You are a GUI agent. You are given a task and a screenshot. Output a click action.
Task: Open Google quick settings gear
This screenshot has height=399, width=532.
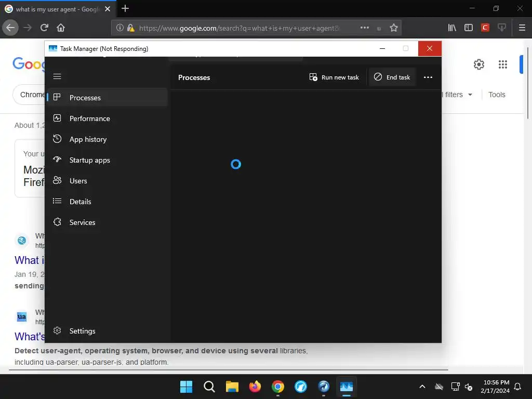478,64
